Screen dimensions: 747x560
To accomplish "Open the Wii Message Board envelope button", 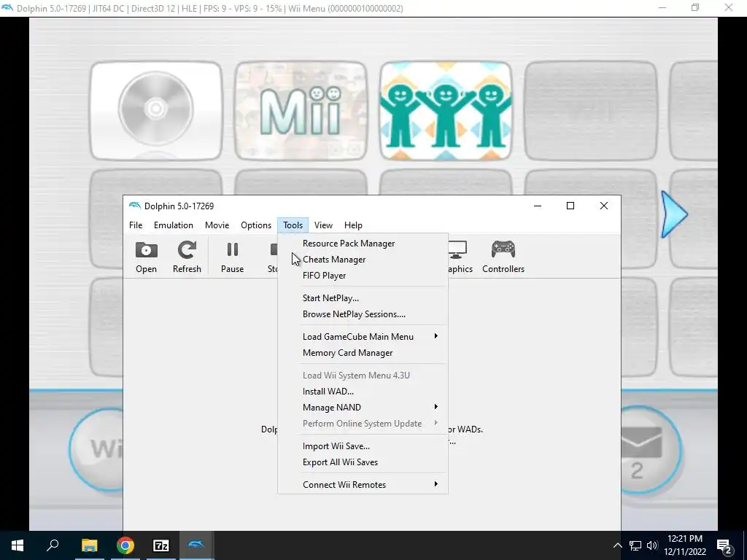I will (651, 449).
